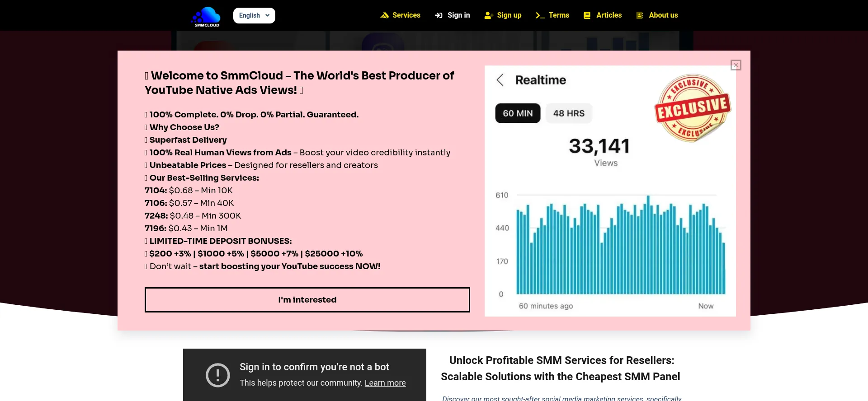
Task: Click the Services menu icon
Action: pyautogui.click(x=384, y=15)
